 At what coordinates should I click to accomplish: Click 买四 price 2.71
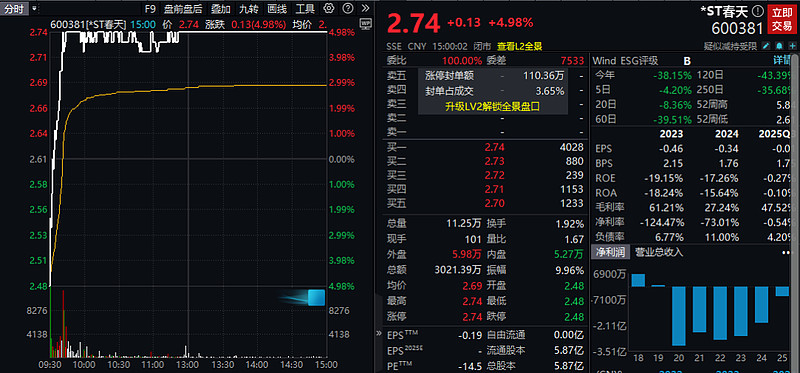[x=495, y=189]
